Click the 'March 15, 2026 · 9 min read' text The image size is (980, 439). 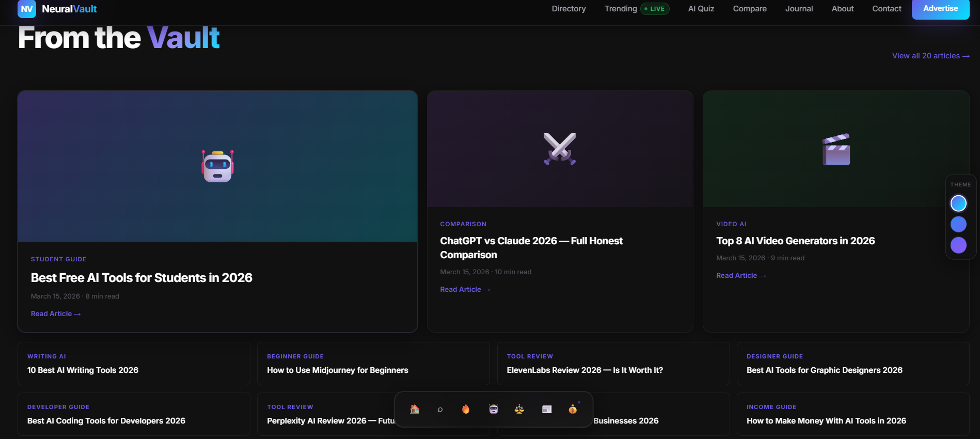click(760, 258)
